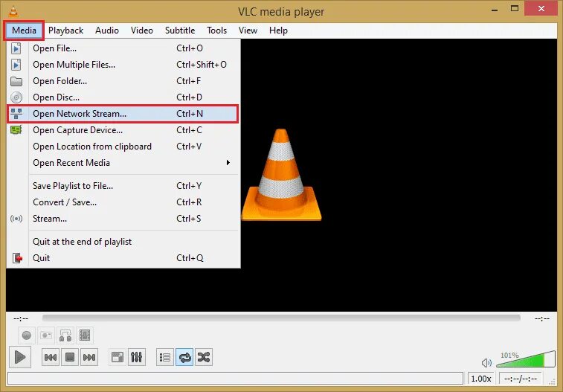Select Open Location from clipboard
Screen dimensions: 563x392
pyautogui.click(x=123, y=147)
